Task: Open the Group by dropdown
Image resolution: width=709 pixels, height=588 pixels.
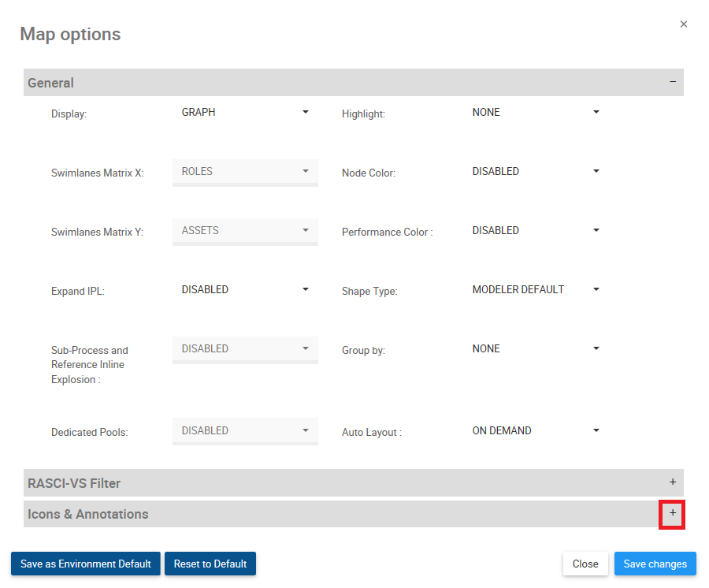Action: pyautogui.click(x=536, y=349)
